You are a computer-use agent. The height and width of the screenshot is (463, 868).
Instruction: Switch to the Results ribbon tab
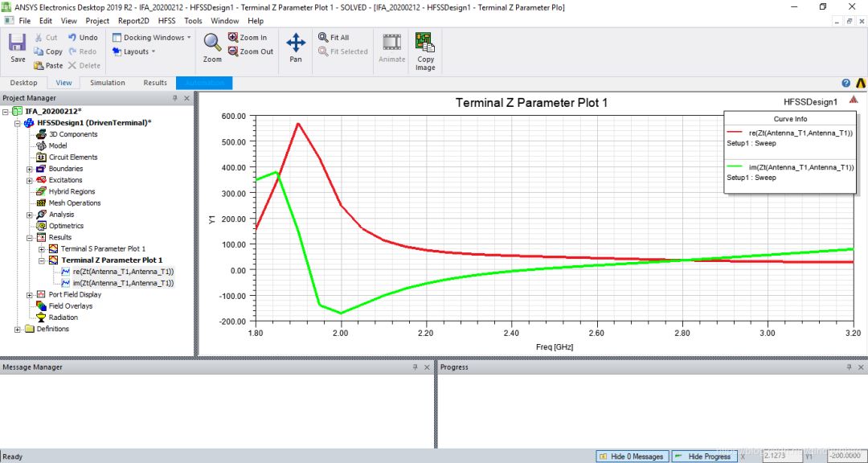[155, 83]
